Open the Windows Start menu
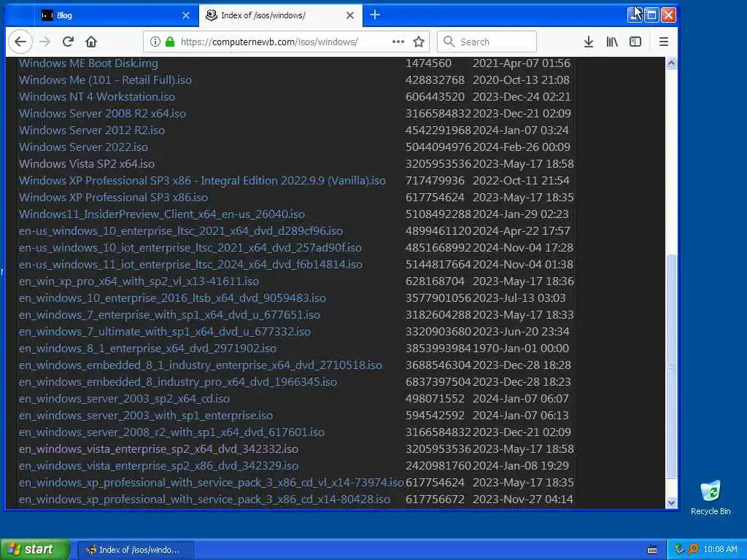 point(34,550)
